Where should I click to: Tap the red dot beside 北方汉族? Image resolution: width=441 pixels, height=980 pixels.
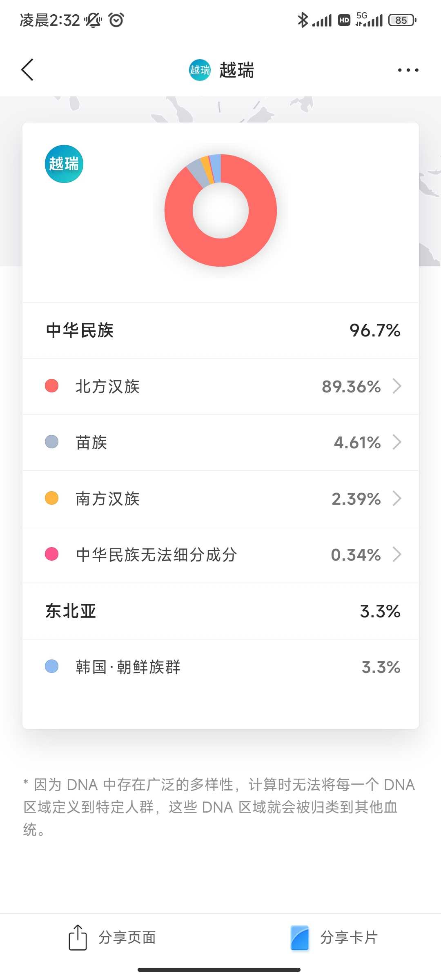click(x=51, y=386)
